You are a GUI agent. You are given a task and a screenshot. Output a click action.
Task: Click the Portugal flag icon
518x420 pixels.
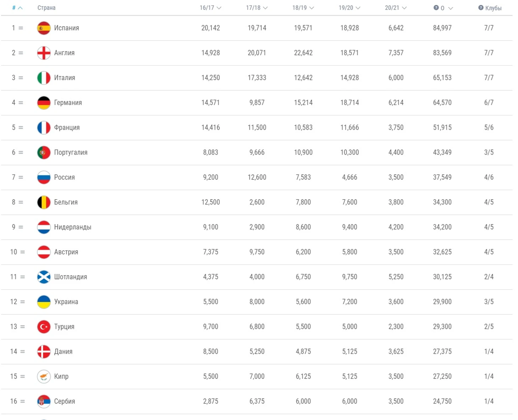[x=44, y=152]
